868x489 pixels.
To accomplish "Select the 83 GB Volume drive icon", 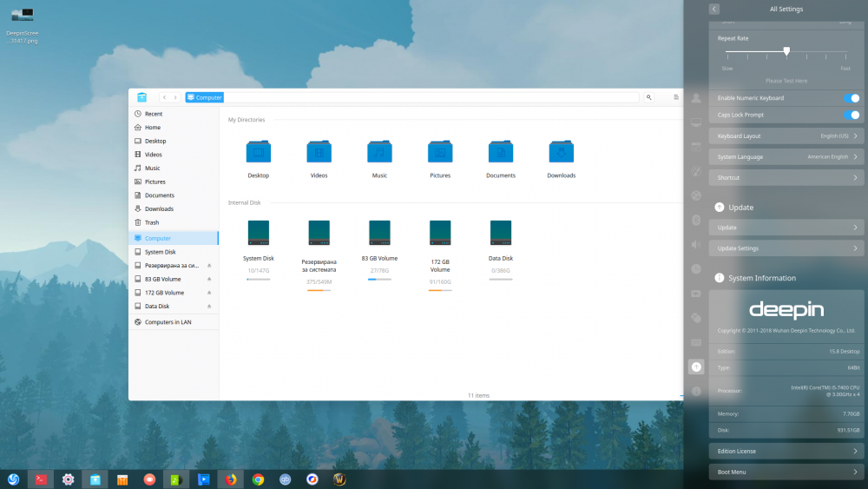I will point(380,233).
